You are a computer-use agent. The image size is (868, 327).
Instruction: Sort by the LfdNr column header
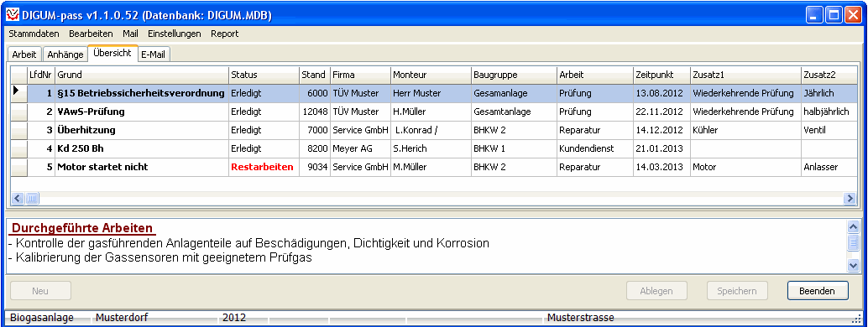[41, 75]
